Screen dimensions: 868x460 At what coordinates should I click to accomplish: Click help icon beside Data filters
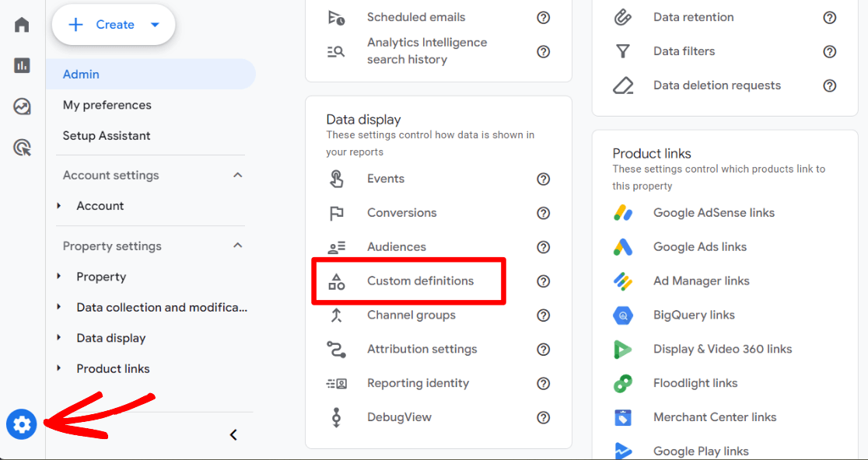pos(830,51)
